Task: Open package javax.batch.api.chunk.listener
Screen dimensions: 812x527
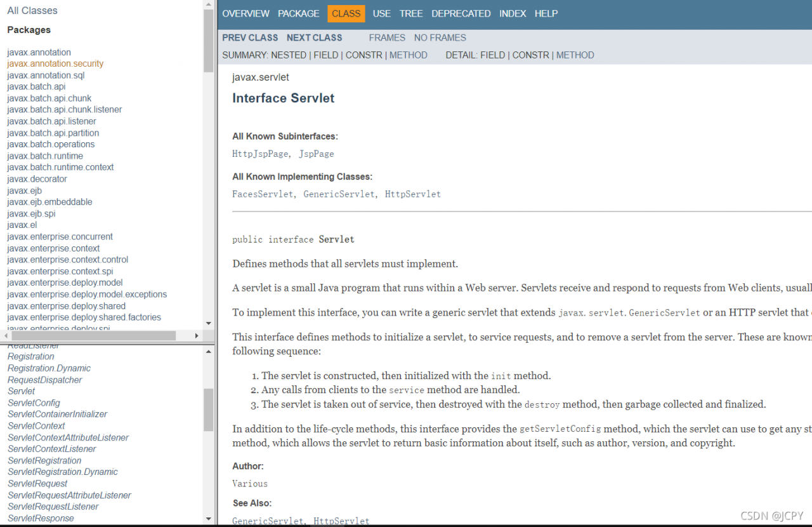Action: pos(64,109)
